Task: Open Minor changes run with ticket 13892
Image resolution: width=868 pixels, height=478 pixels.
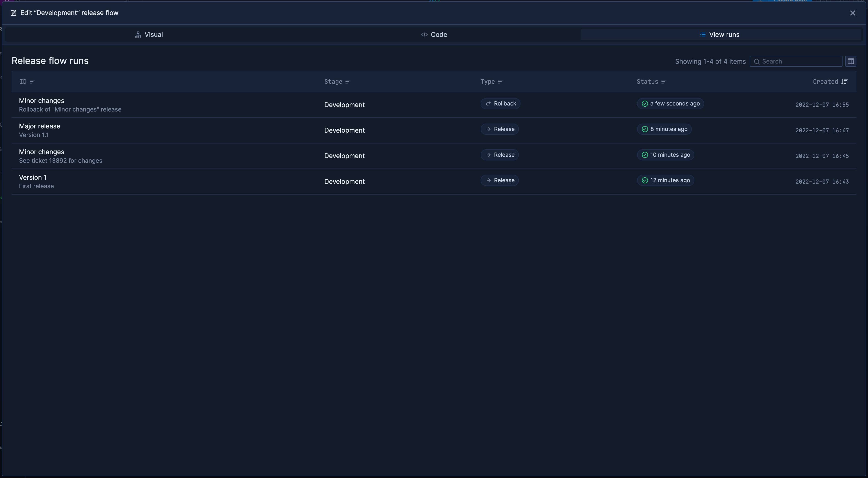Action: [41, 152]
